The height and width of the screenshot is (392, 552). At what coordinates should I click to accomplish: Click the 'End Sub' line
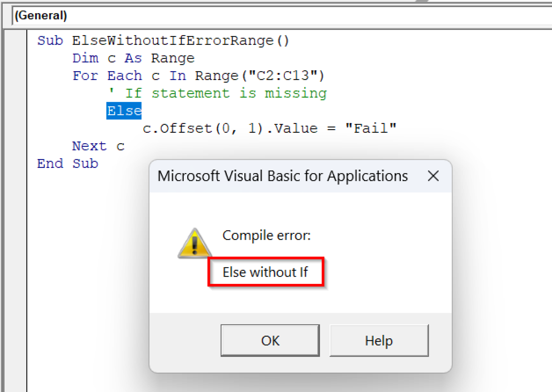click(68, 163)
